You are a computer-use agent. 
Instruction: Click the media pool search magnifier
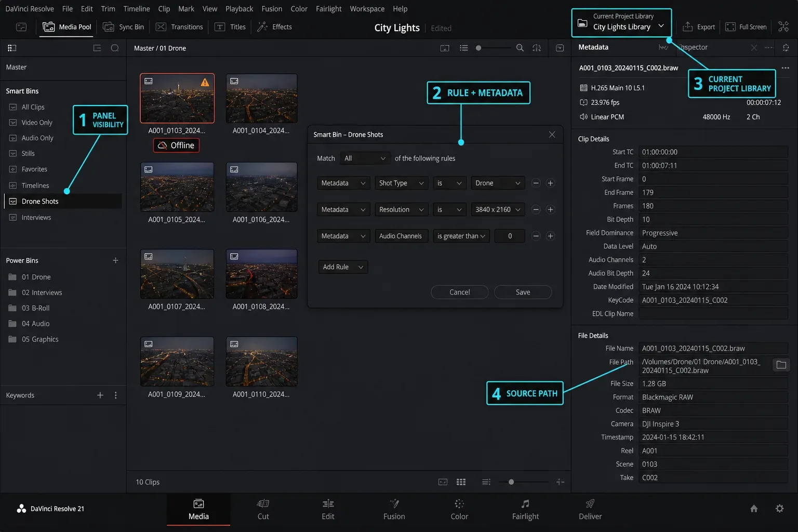point(520,48)
